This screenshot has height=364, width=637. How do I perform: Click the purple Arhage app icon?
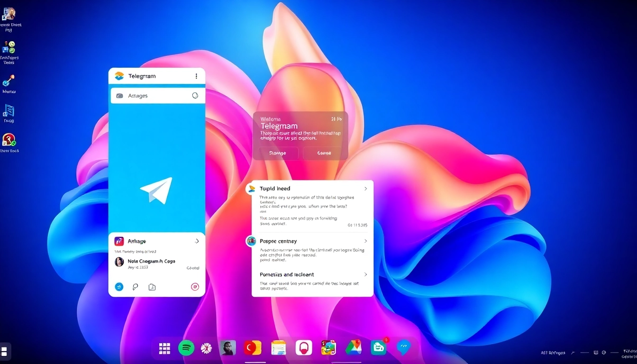[119, 241]
